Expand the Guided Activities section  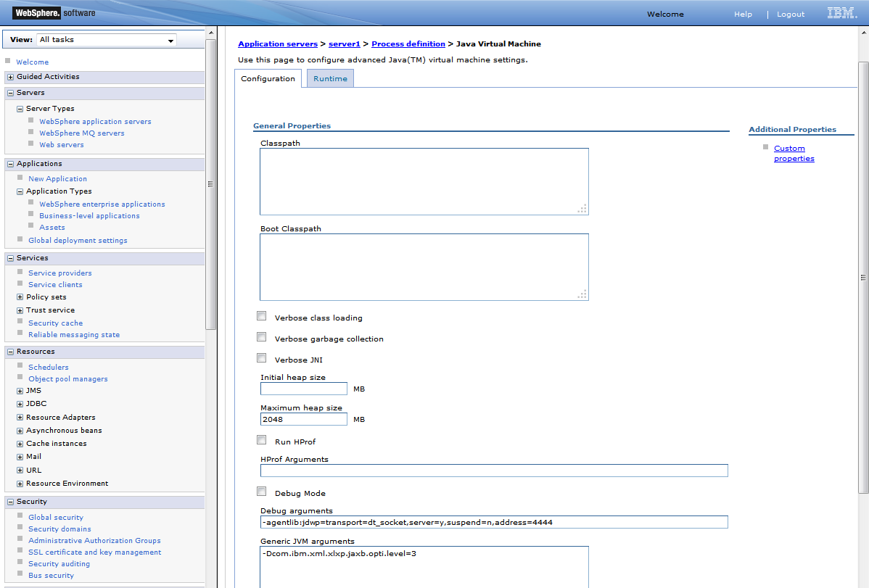[11, 77]
